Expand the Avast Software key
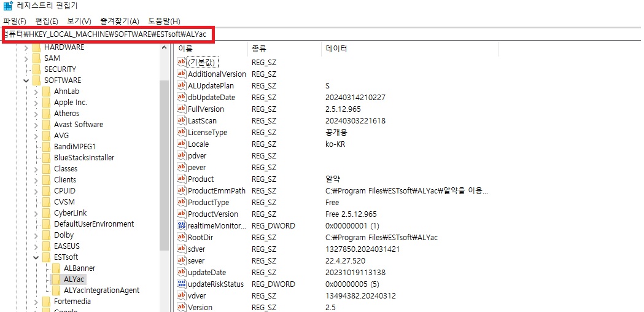Screen dimensions: 644x312 point(36,125)
